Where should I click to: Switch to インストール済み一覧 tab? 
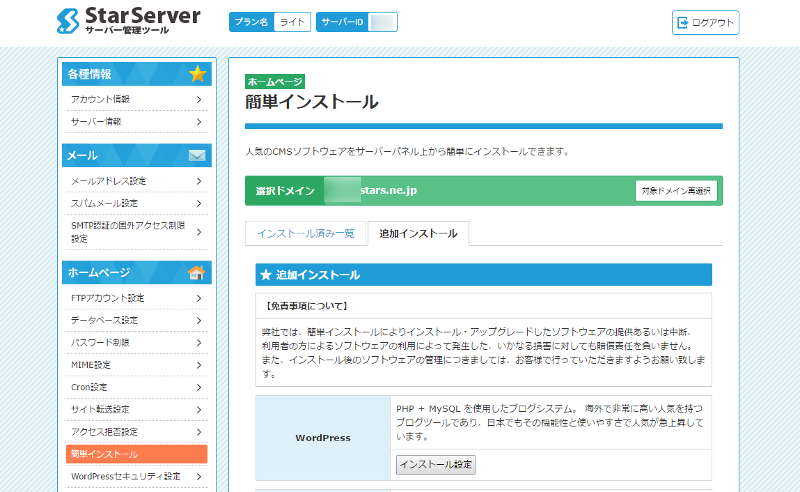[306, 234]
